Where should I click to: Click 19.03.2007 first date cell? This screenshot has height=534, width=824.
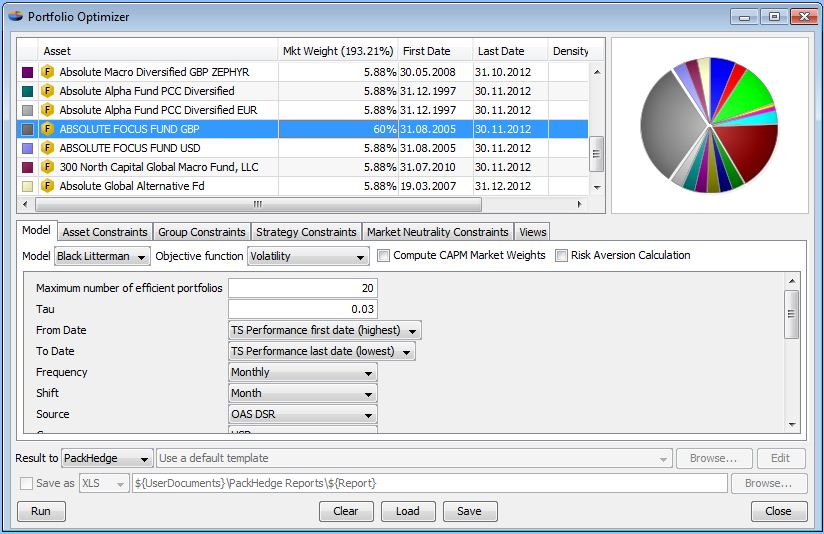(435, 186)
